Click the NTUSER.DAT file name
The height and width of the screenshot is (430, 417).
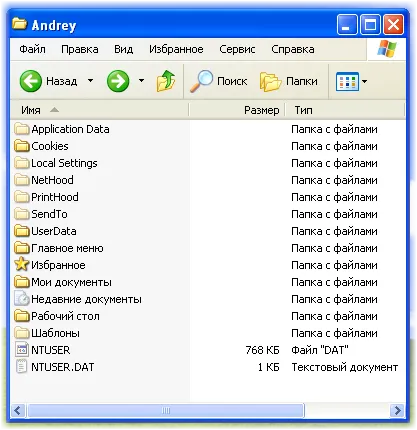tap(63, 367)
